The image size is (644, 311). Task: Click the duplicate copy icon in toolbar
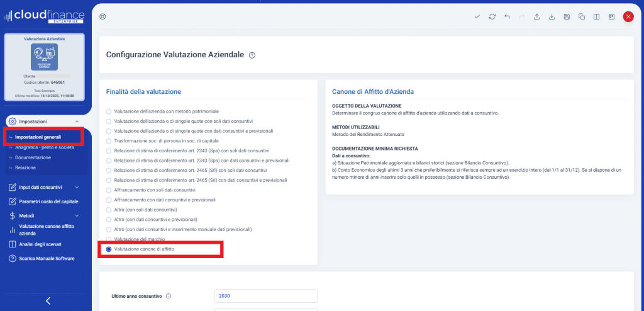582,16
